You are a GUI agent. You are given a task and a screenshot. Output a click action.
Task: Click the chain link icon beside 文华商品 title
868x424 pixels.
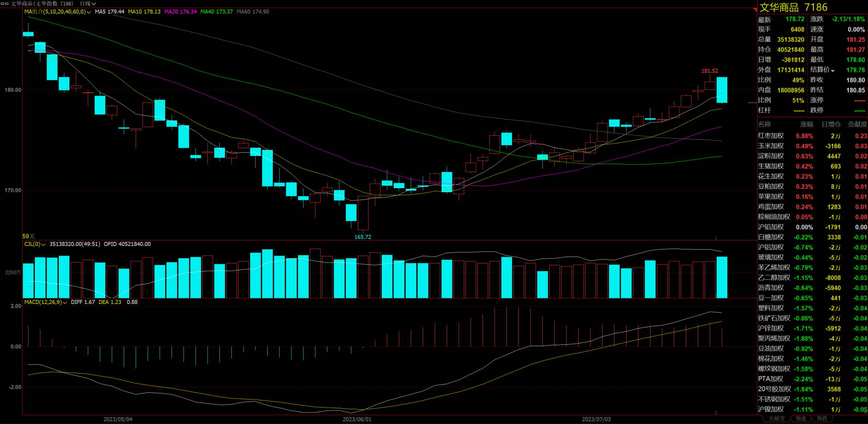click(5, 3)
